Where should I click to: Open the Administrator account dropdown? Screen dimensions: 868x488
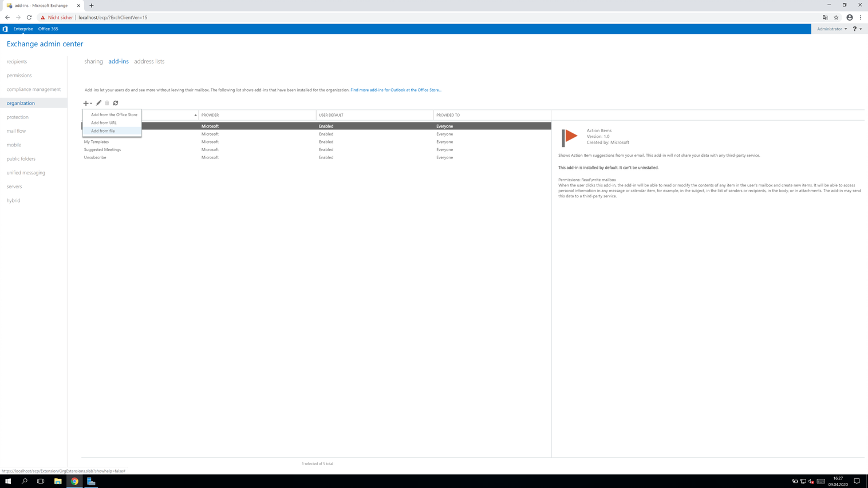coord(831,29)
